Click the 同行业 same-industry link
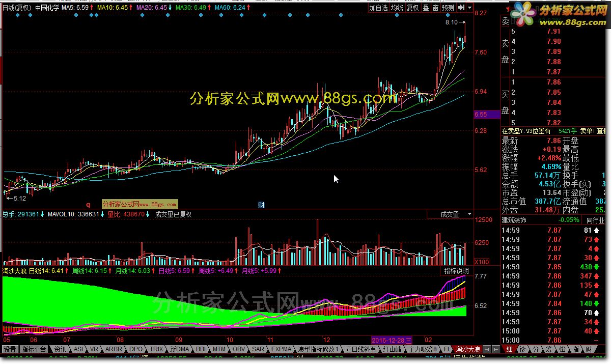Screen dimensions: 612x364 [x=595, y=220]
